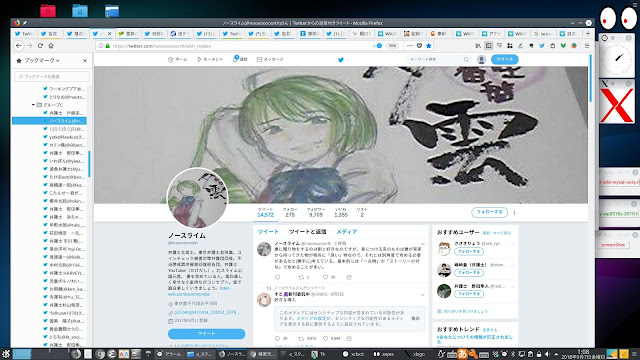Click the Twitter bird logo in the page header
The image size is (640, 360).
coord(341,60)
